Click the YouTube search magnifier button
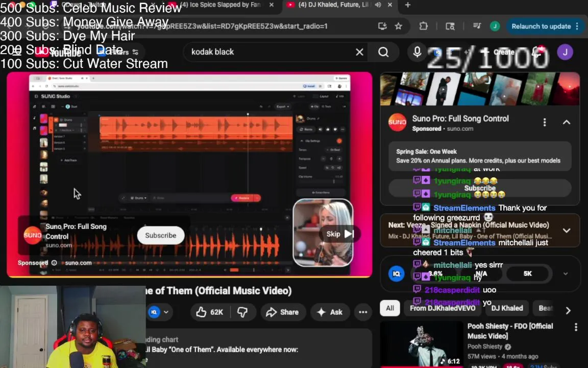The height and width of the screenshot is (368, 588). coord(383,52)
